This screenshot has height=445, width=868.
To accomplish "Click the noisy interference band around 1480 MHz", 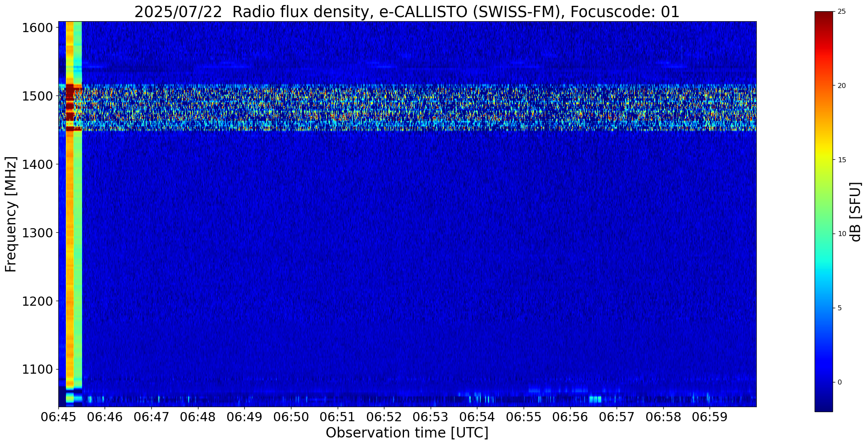I will click(x=407, y=108).
